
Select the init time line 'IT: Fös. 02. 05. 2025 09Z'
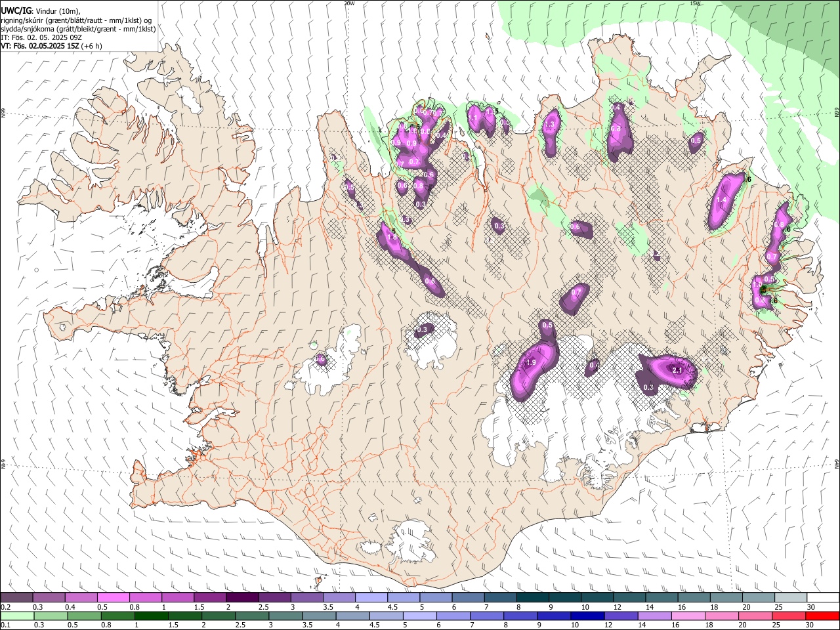41,37
